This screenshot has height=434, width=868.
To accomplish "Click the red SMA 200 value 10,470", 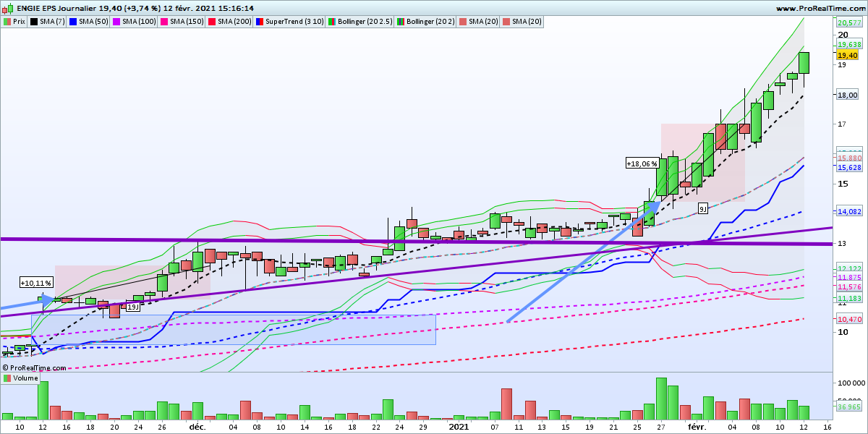I will pos(848,319).
